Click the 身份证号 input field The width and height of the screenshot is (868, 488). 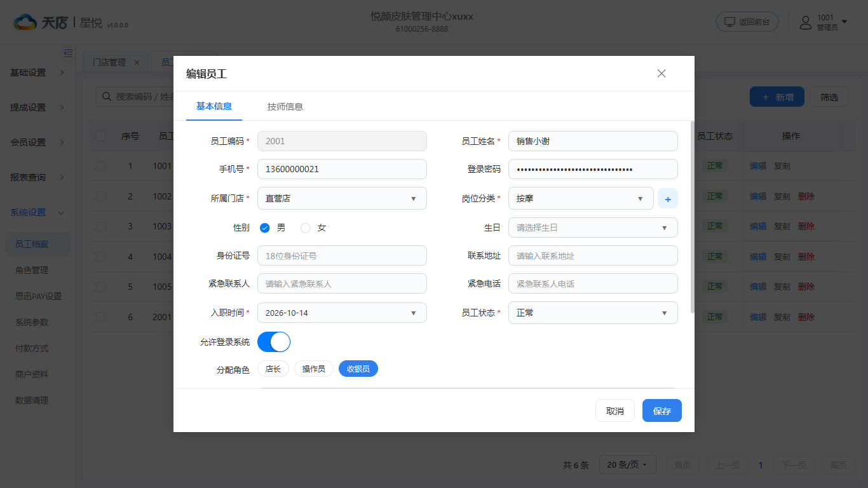(342, 255)
